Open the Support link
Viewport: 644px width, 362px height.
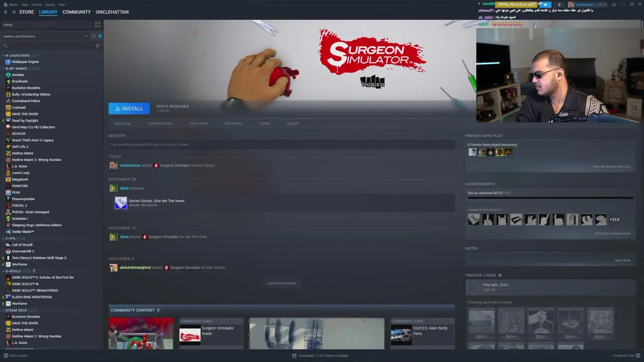click(x=293, y=123)
